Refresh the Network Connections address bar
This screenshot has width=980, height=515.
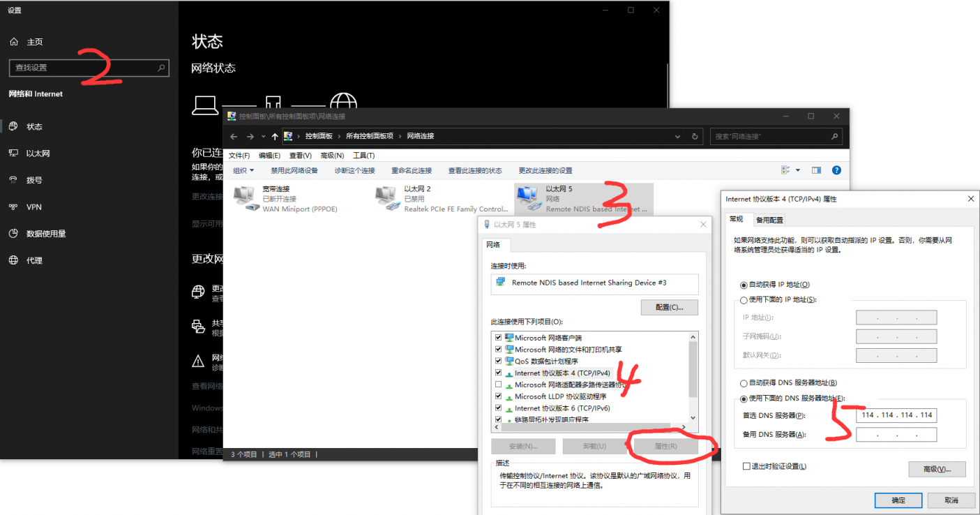(x=695, y=137)
